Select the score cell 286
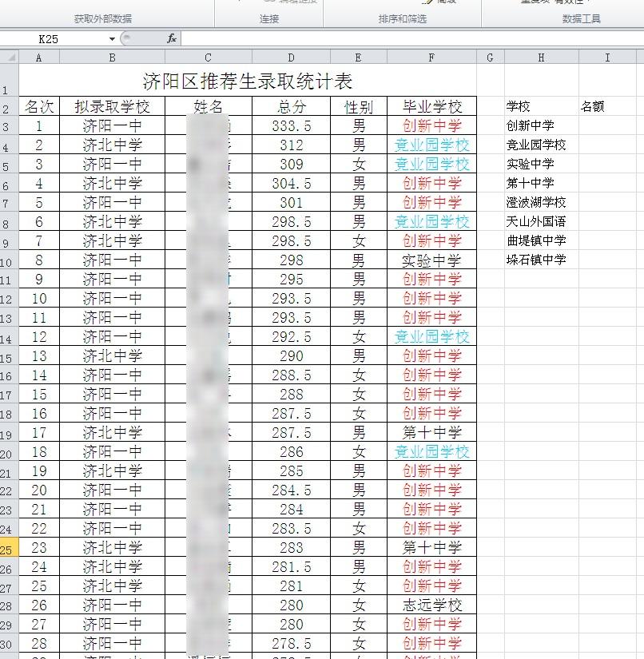The width and height of the screenshot is (644, 659). coord(291,452)
